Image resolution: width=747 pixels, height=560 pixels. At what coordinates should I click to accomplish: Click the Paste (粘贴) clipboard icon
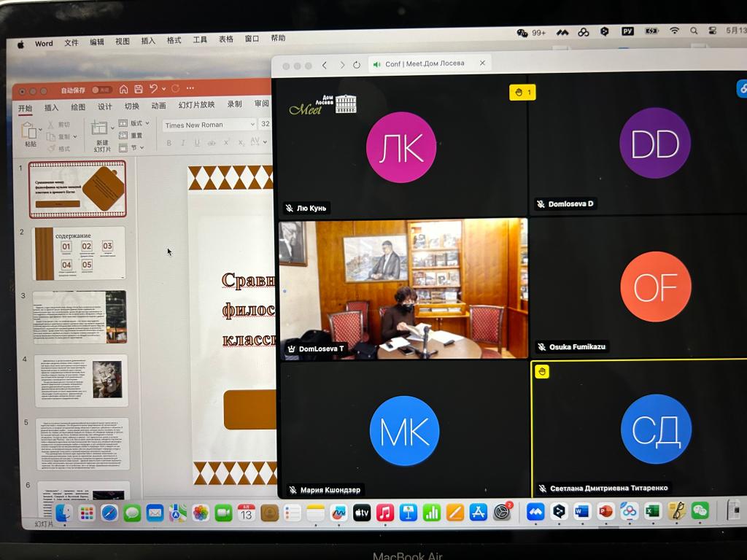click(x=28, y=130)
